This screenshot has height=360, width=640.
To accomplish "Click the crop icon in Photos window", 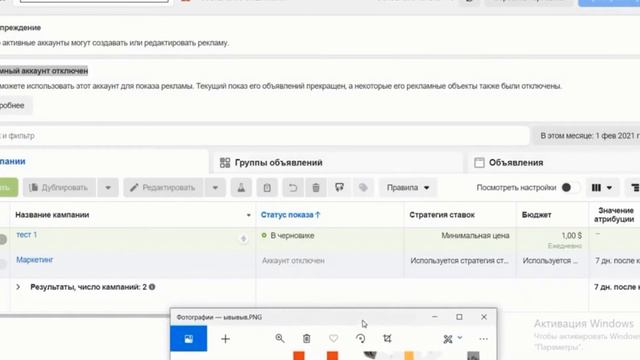I will click(x=387, y=338).
